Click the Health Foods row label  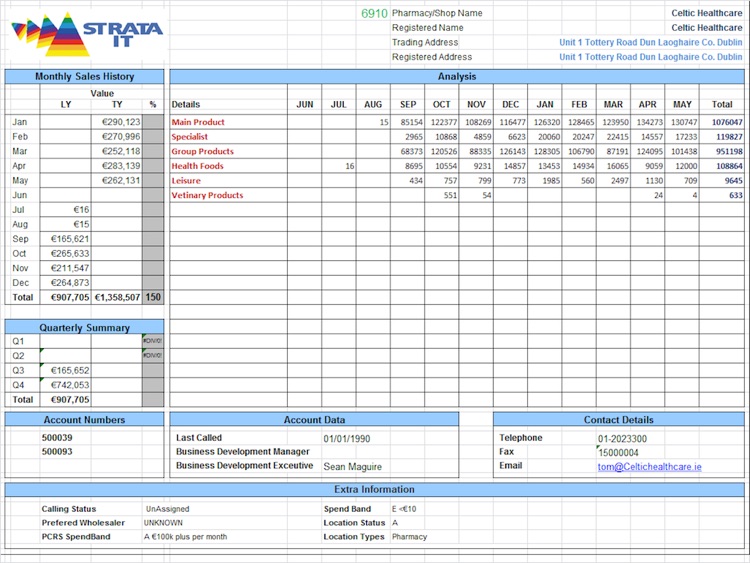[197, 166]
